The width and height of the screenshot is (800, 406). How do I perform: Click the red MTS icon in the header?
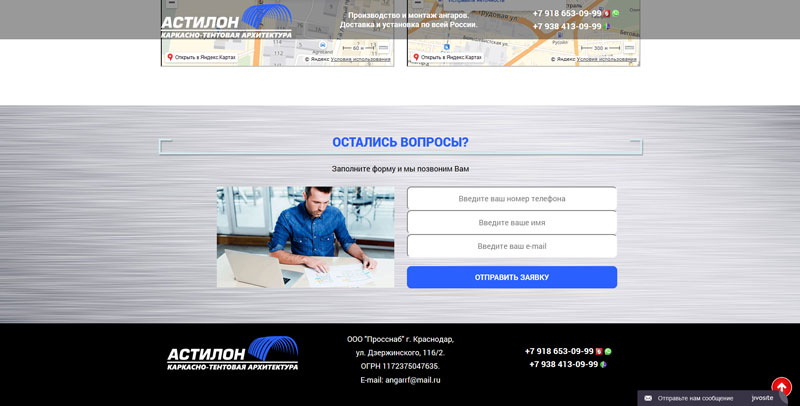607,13
